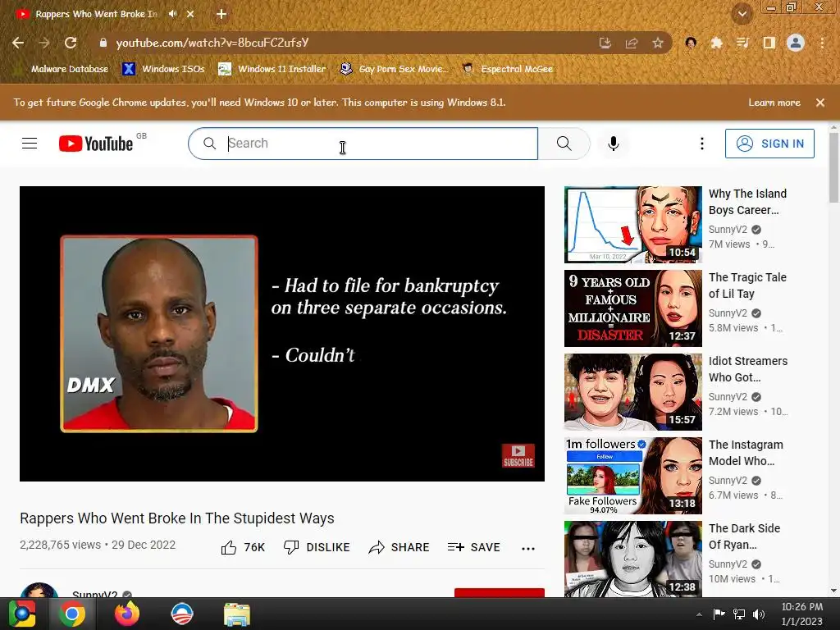Click SunnyV2 channel under The Instagram Model
This screenshot has height=630, width=840.
click(x=728, y=481)
